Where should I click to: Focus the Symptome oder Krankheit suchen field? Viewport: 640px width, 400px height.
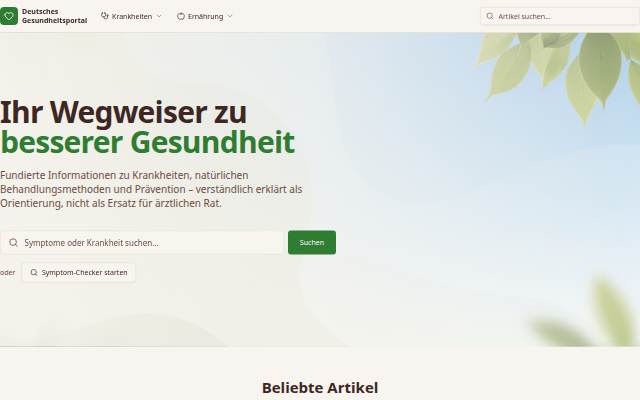142,242
